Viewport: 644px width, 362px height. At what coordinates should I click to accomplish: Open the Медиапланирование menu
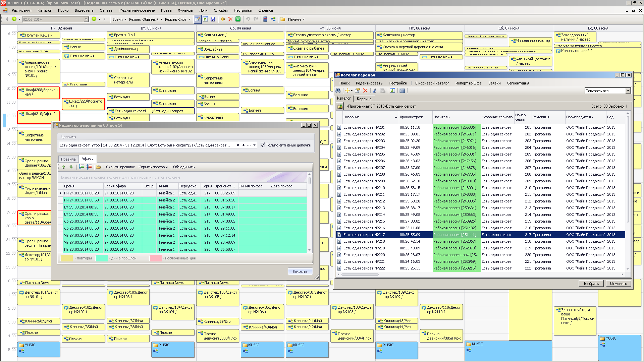click(x=137, y=10)
